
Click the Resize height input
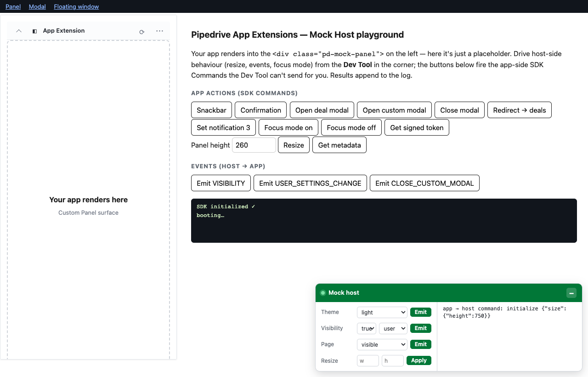pyautogui.click(x=393, y=361)
